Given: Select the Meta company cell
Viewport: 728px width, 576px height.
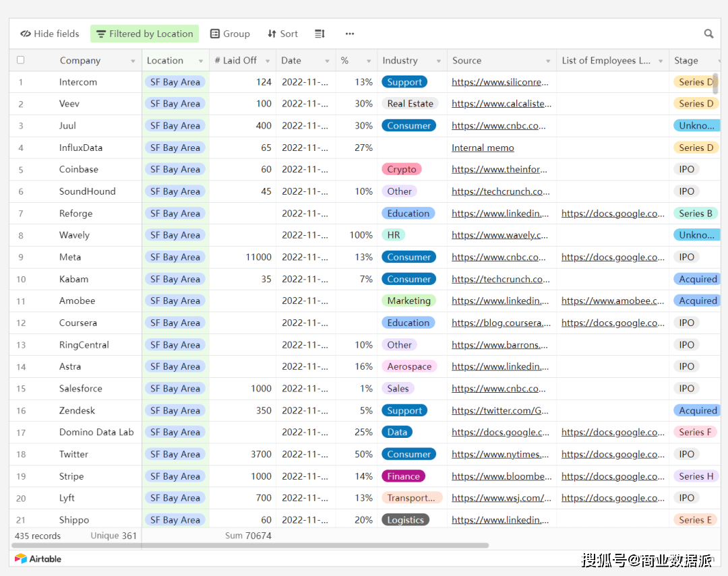Looking at the screenshot, I should tap(70, 257).
